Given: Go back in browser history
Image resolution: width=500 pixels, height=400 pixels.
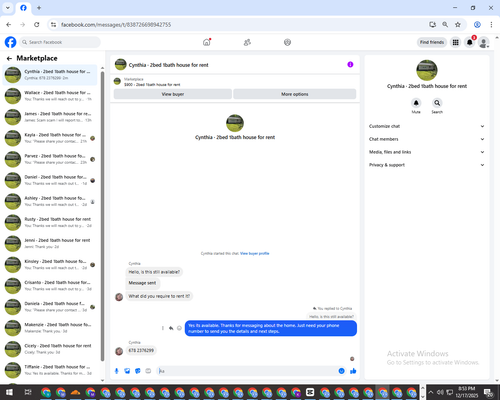Looking at the screenshot, I should (9, 24).
